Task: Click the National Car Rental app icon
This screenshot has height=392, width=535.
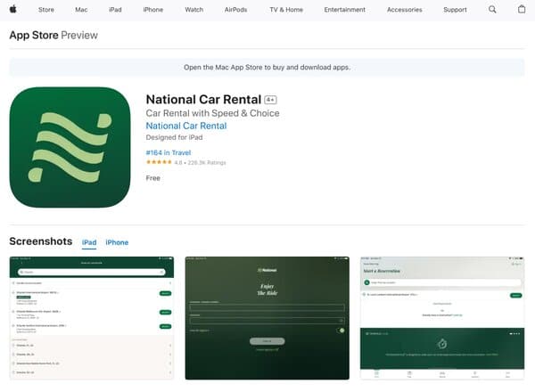Action: (70, 147)
